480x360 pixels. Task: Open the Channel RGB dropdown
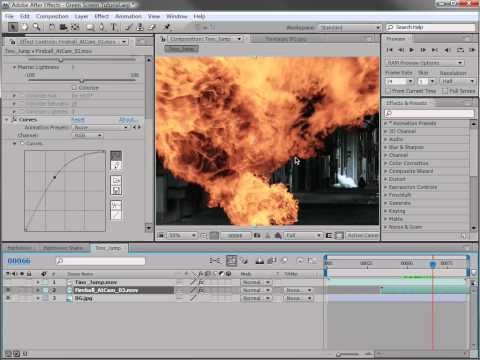[88, 135]
